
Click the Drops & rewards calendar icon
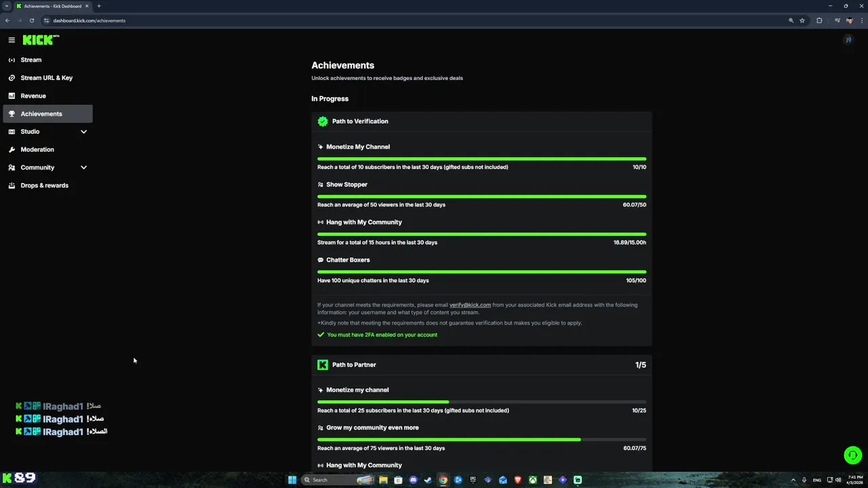point(12,185)
